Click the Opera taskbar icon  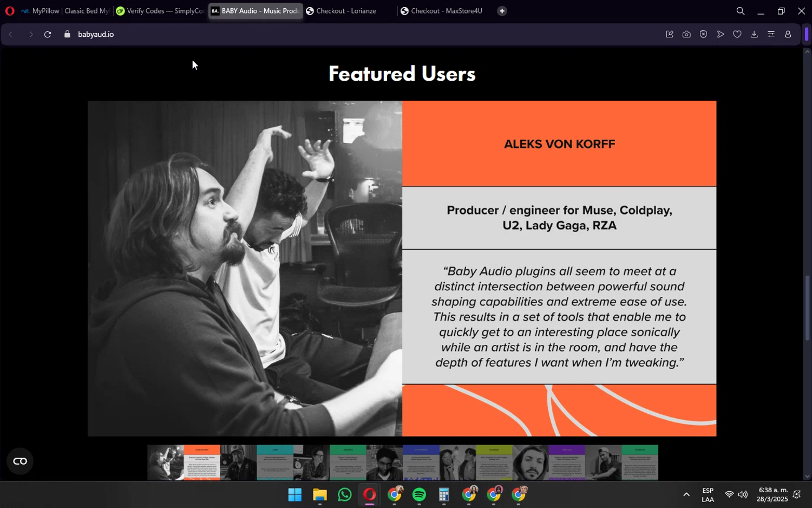pos(369,495)
